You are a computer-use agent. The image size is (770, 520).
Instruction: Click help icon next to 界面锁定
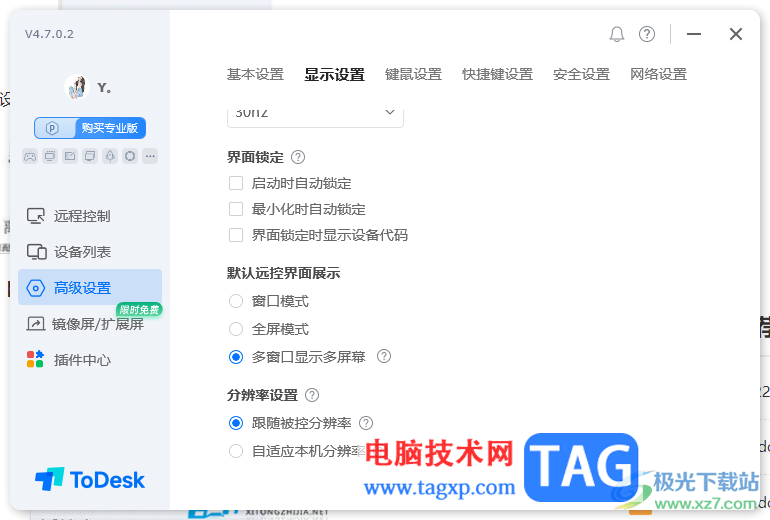(298, 157)
